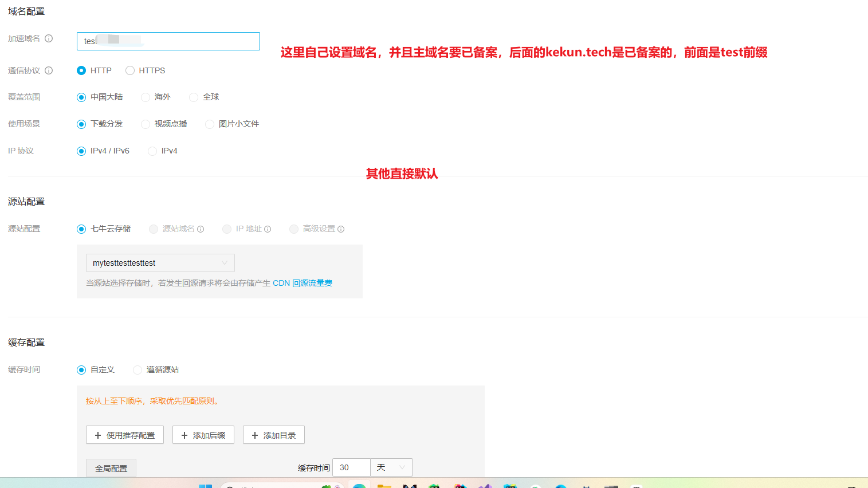Click the 域名配置 section heading

pos(26,11)
